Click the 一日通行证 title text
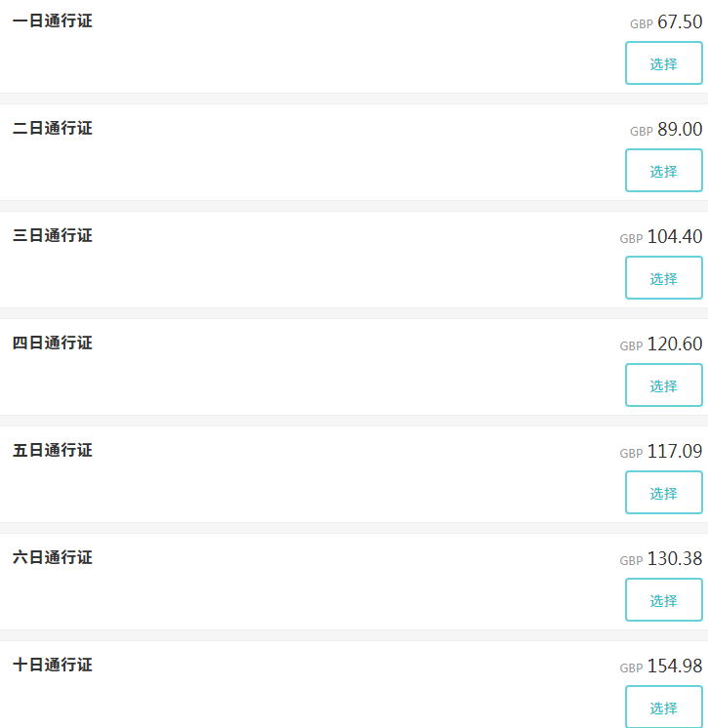Image resolution: width=708 pixels, height=728 pixels. pos(53,20)
